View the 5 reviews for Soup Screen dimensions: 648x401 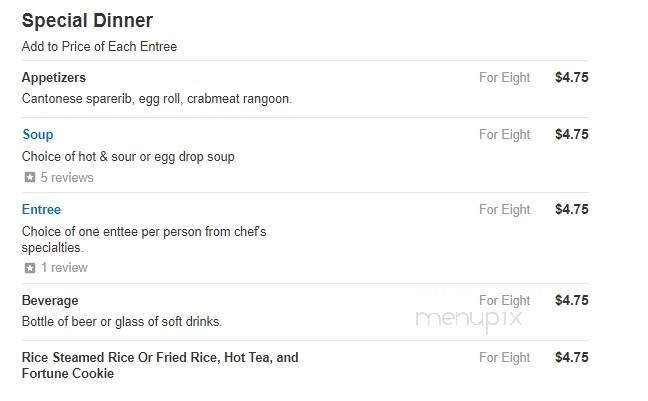[66, 178]
